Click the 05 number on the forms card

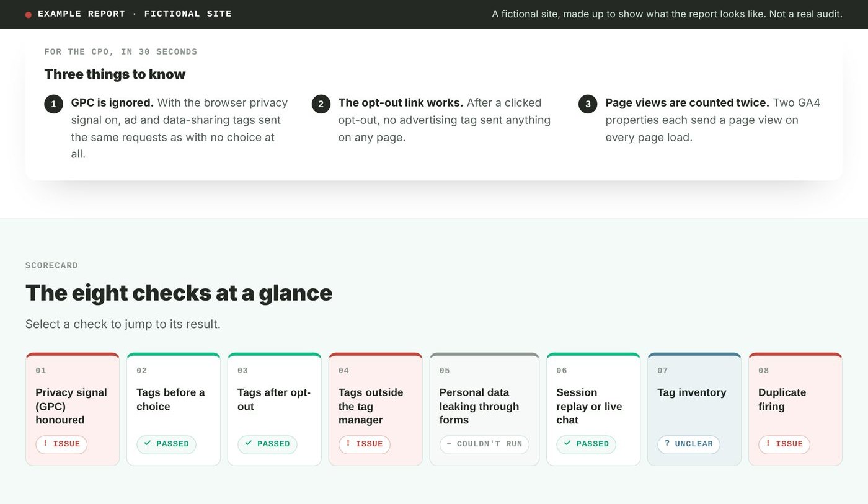coord(445,371)
